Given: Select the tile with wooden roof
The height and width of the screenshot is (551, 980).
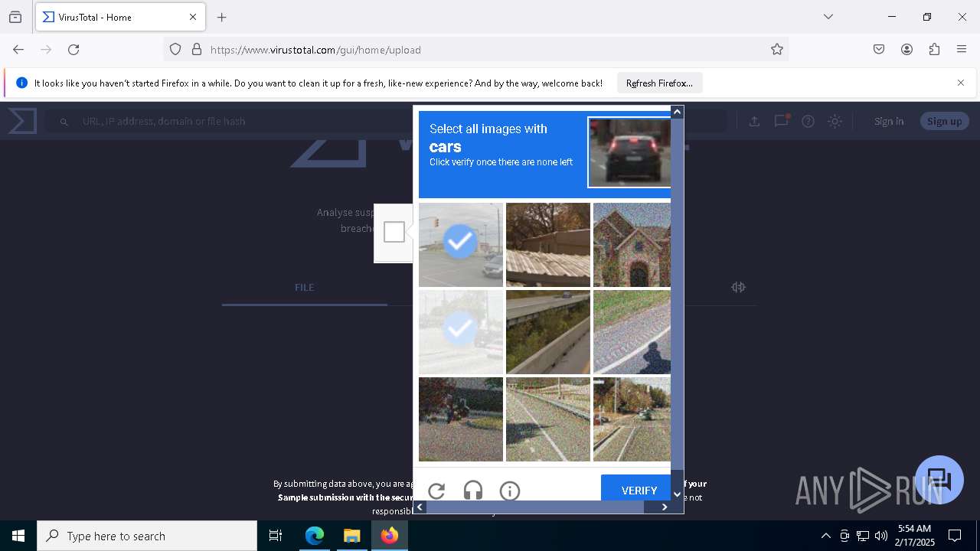Looking at the screenshot, I should pyautogui.click(x=548, y=245).
